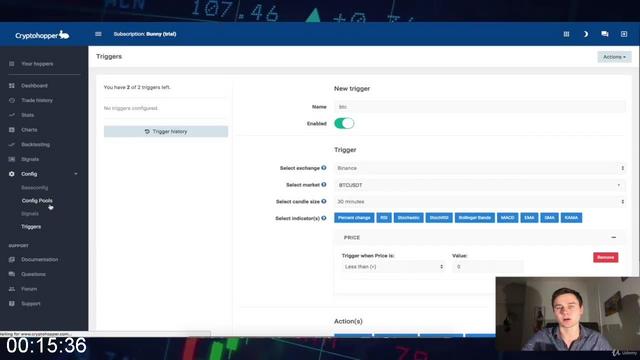Open the Select exchange dropdown

[x=480, y=168]
